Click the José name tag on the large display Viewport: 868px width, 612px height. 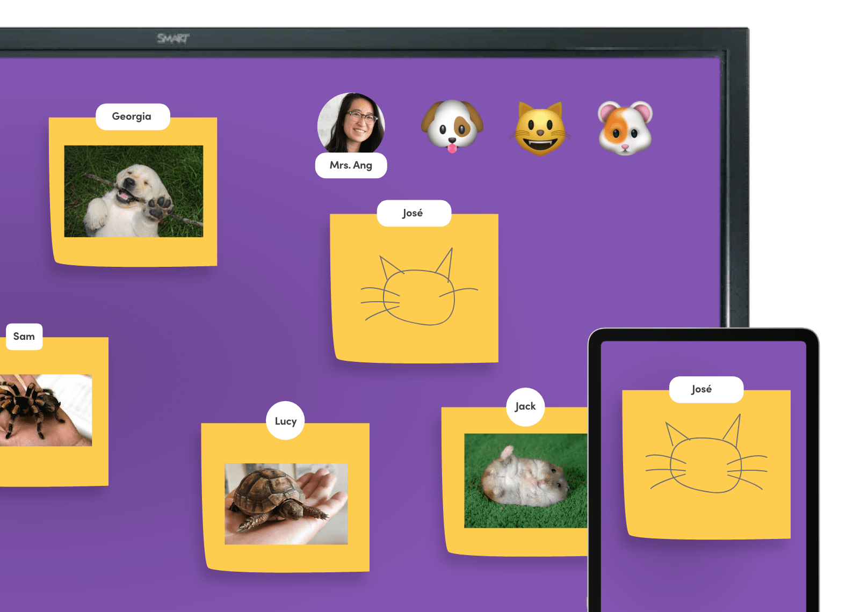pyautogui.click(x=414, y=213)
